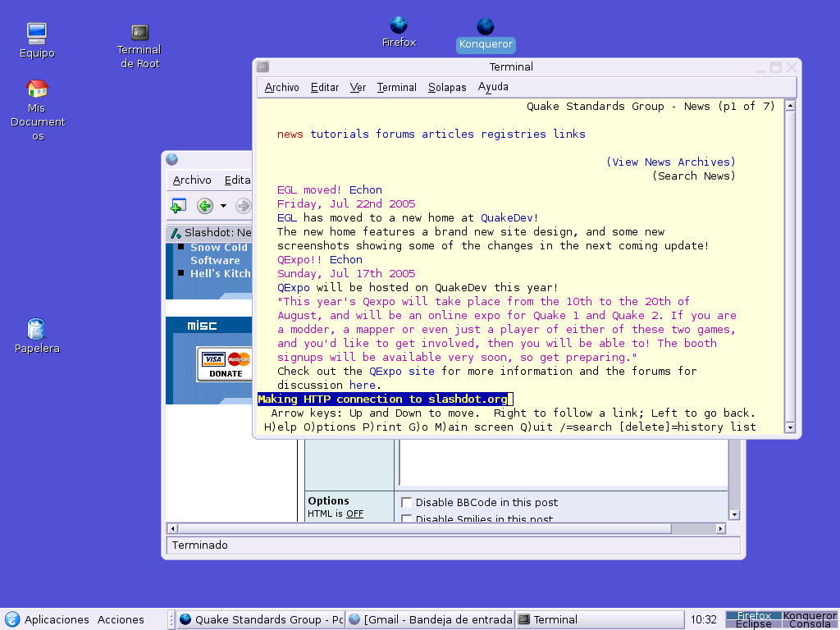Screen dimensions: 840x630
Task: Open Mis Documentos home folder icon
Action: pyautogui.click(x=38, y=111)
